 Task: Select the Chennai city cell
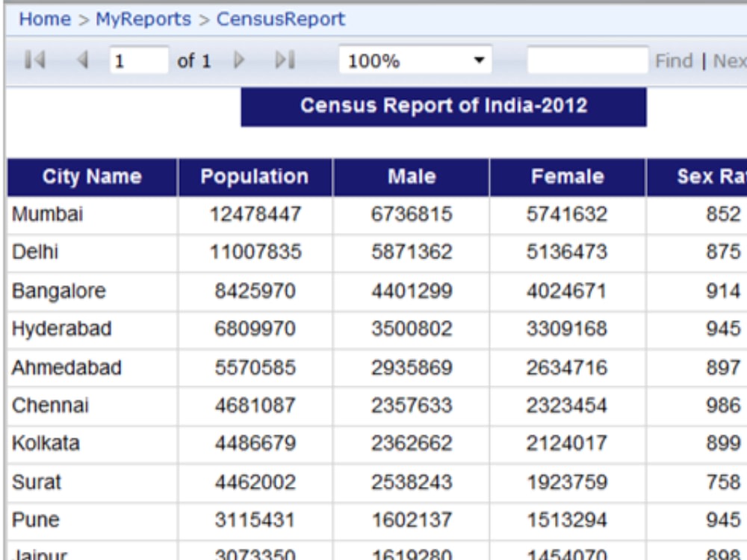pos(93,405)
